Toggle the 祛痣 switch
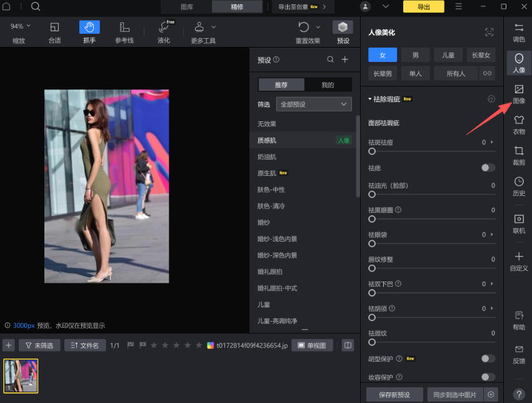The height and width of the screenshot is (403, 532). [488, 168]
